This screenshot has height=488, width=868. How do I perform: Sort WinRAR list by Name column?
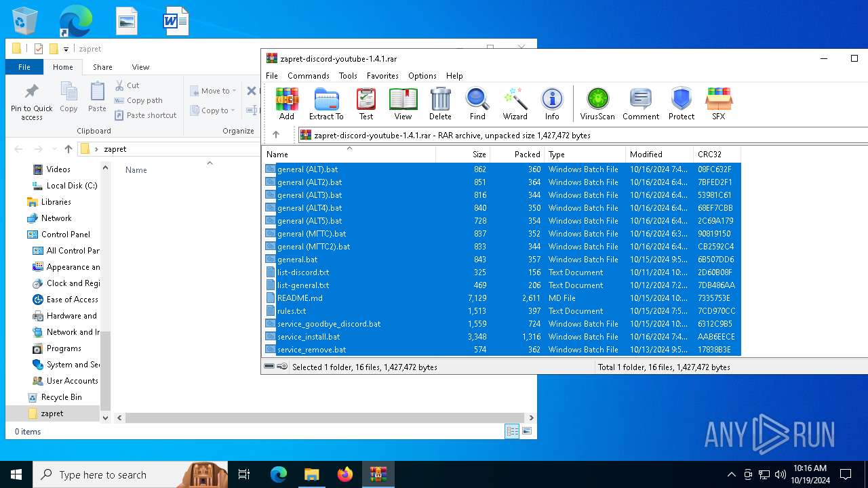[349, 155]
